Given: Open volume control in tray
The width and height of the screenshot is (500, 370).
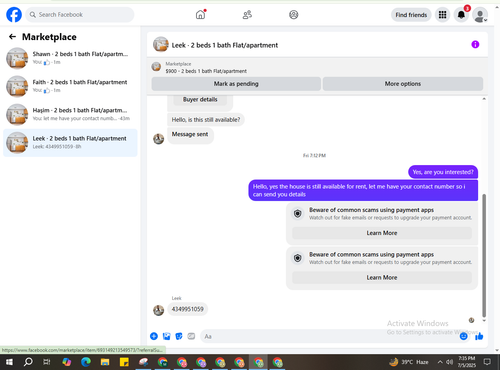Looking at the screenshot, I should tap(449, 362).
